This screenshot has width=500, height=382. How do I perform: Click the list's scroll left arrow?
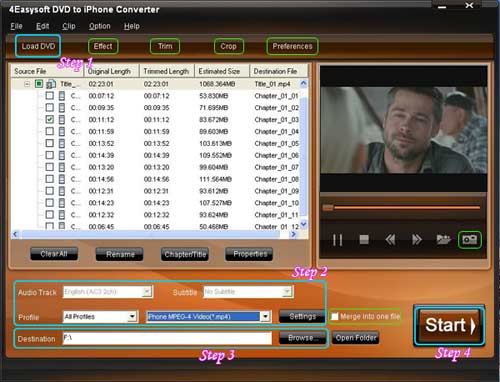tap(15, 234)
